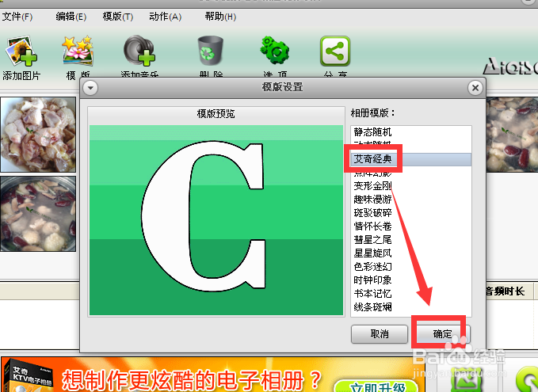Select the 艾奇经典 template

411,159
